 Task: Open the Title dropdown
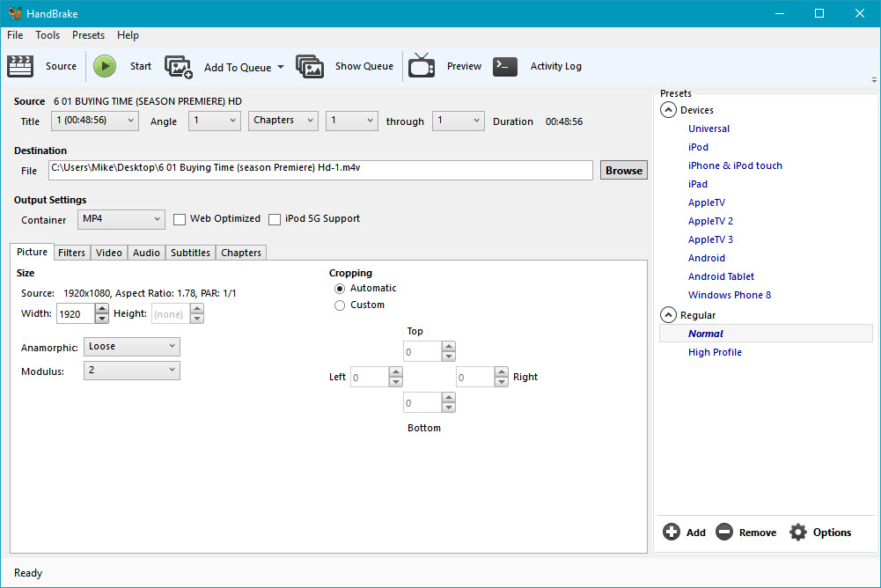coord(95,121)
